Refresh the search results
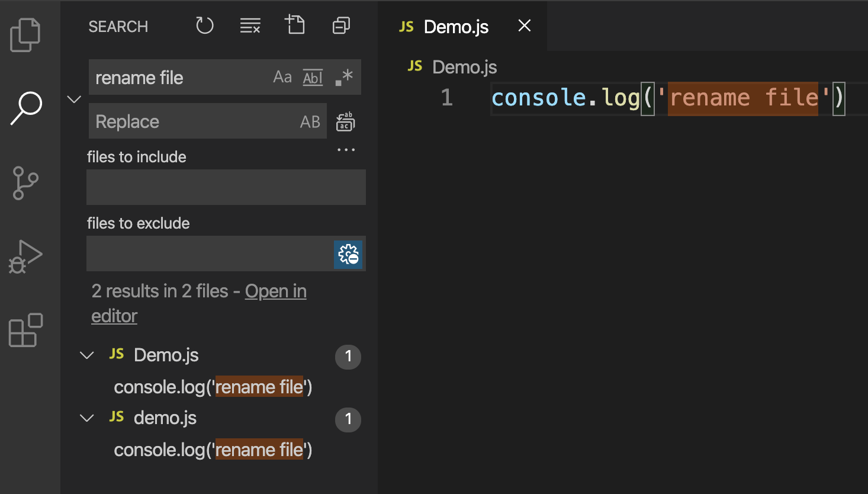 tap(204, 25)
